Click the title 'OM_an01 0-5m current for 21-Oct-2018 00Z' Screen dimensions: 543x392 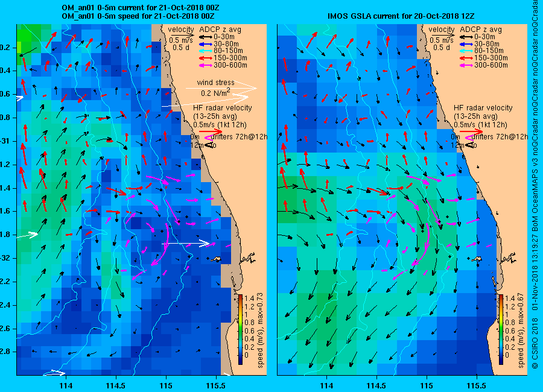(140, 8)
